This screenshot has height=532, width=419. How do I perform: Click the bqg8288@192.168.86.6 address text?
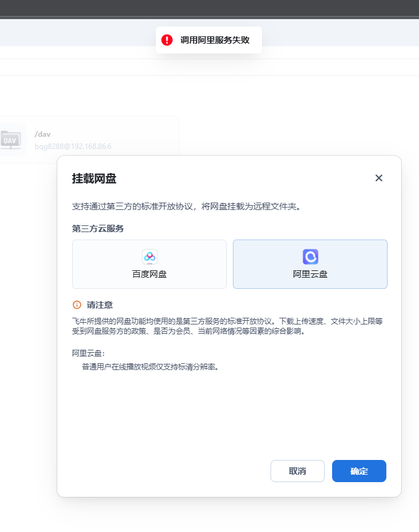[73, 146]
